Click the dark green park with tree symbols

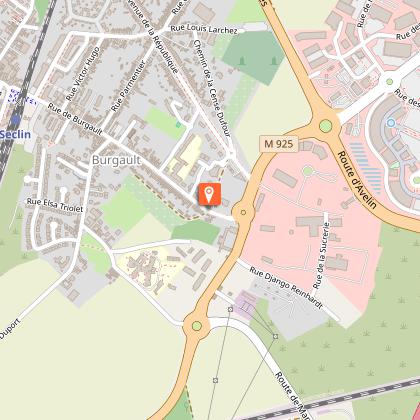pyautogui.click(x=254, y=57)
